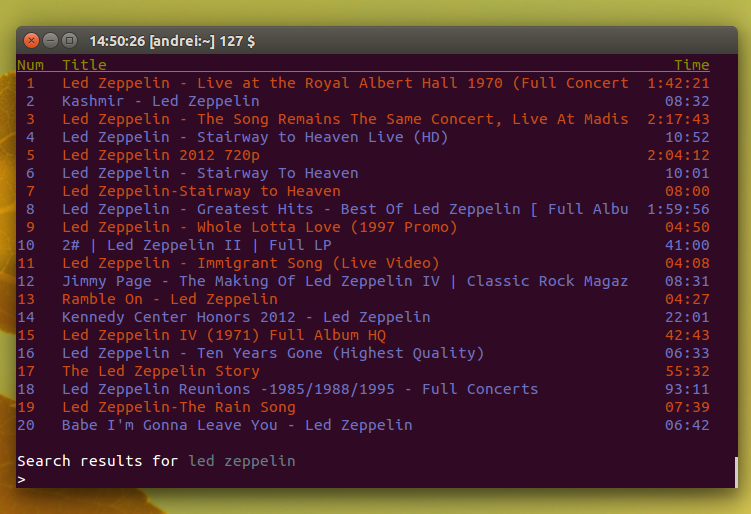Click Stairway to Heaven Live (HD) result

255,137
